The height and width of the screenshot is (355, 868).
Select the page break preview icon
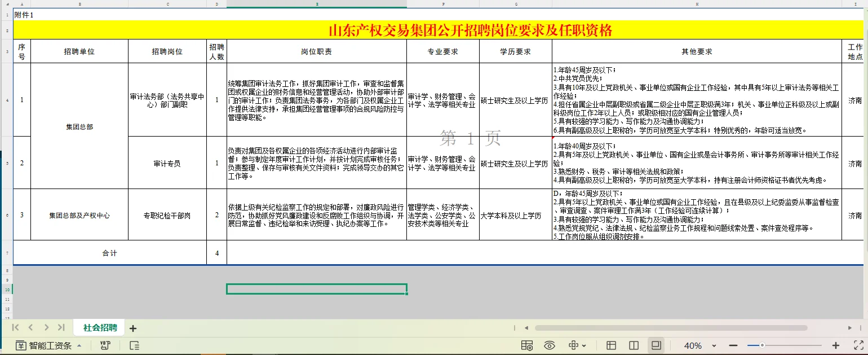point(656,345)
